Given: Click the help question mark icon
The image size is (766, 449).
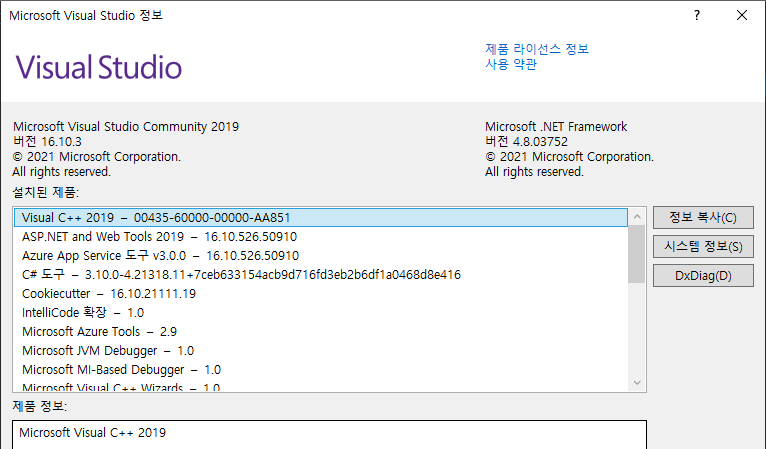Looking at the screenshot, I should [697, 15].
